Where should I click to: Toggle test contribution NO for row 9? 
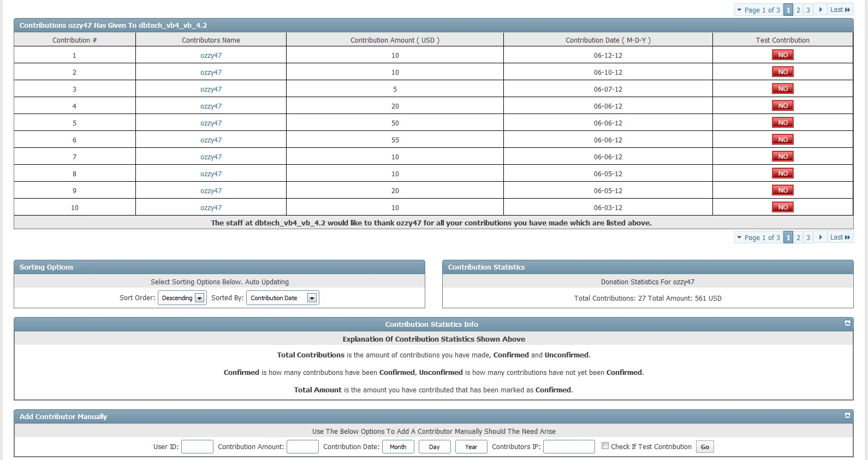[783, 190]
